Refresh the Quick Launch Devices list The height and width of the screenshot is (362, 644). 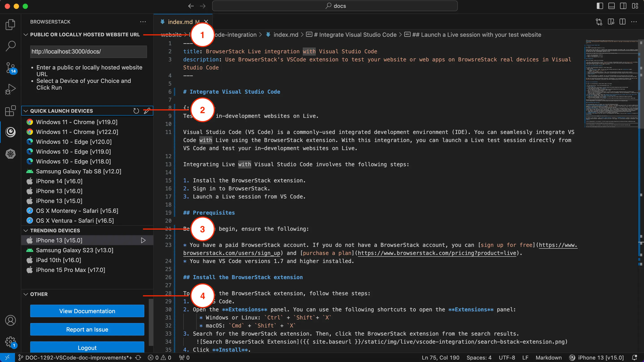tap(136, 111)
